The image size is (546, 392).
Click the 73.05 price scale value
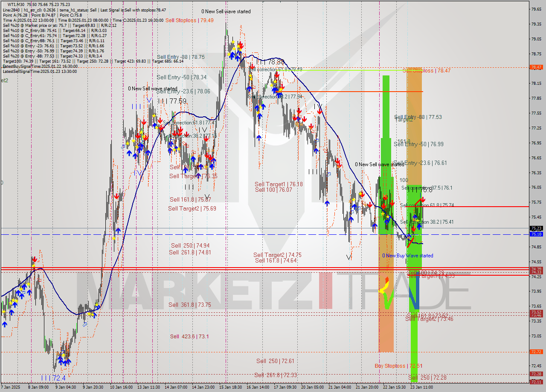tap(536, 336)
